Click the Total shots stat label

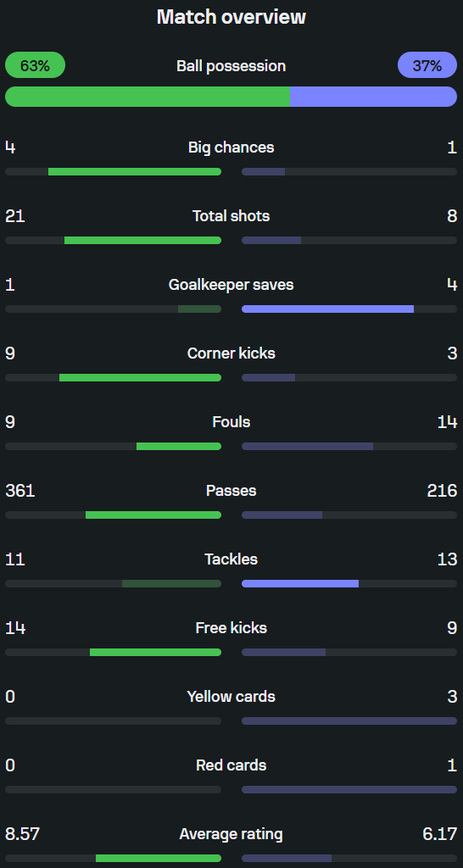coord(231,216)
